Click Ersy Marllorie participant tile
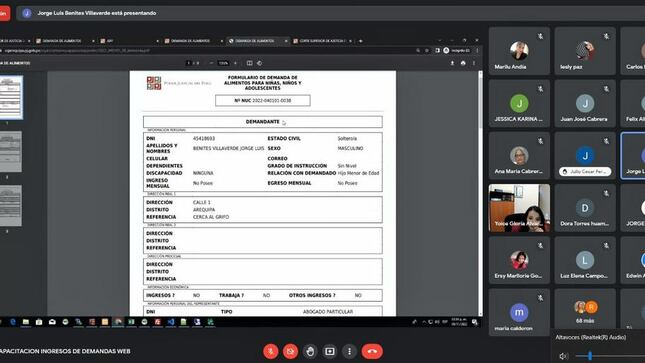 point(519,260)
